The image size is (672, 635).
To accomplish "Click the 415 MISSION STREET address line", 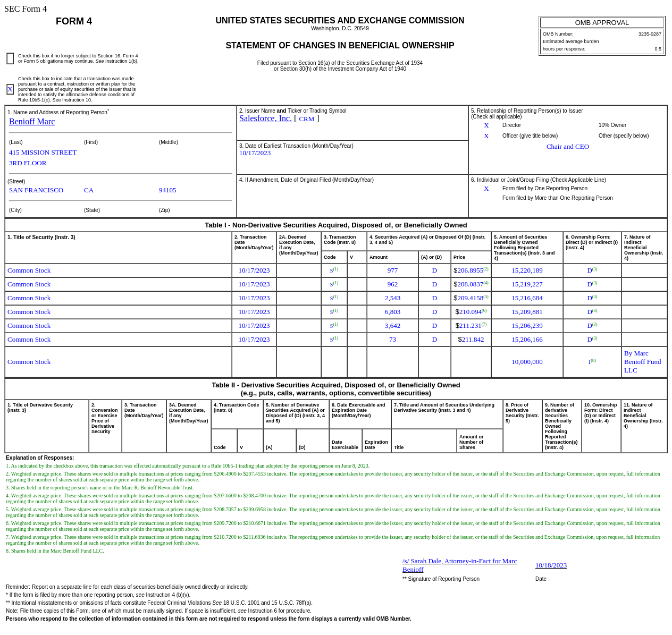I will point(43,153).
